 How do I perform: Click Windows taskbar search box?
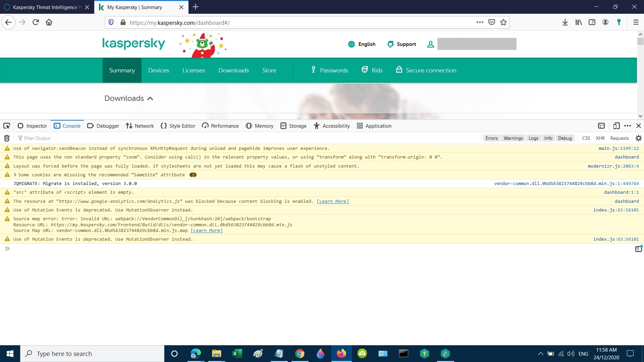tap(92, 354)
